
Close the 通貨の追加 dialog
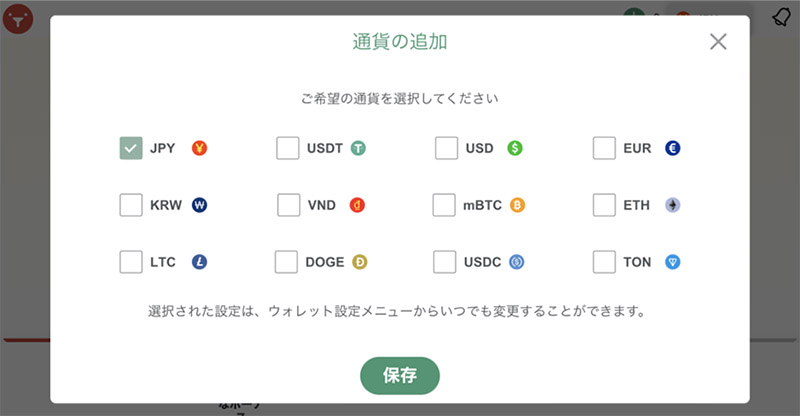tap(718, 41)
